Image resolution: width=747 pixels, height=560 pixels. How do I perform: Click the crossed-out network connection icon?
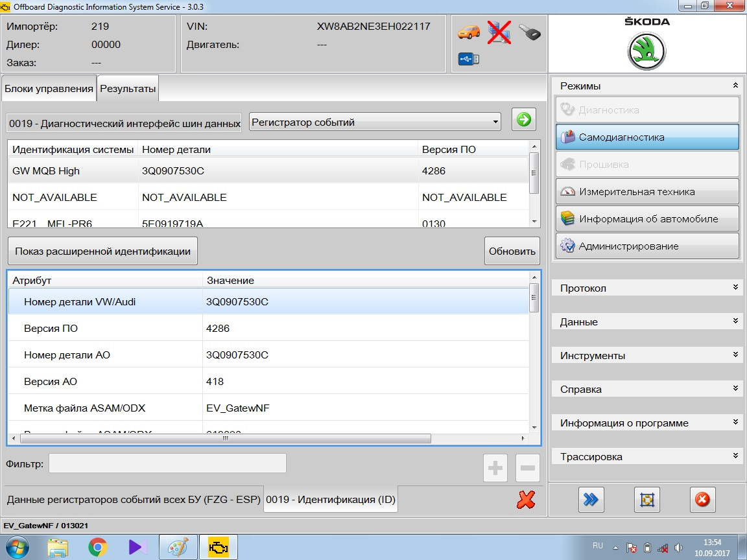tap(499, 32)
